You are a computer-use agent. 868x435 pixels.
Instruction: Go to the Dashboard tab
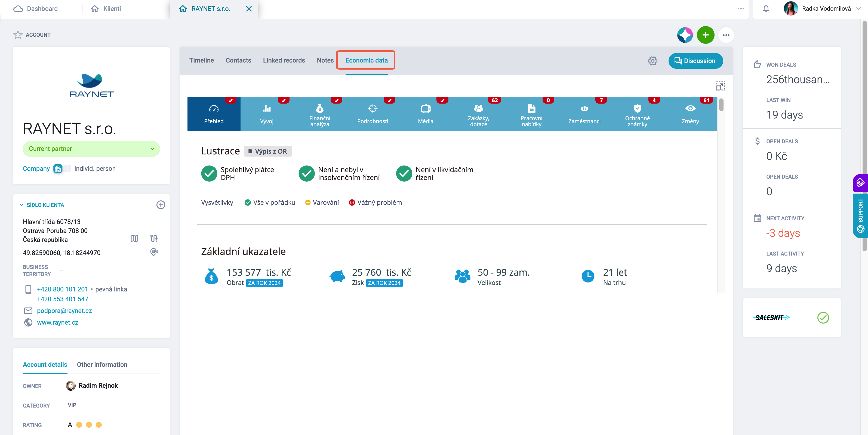point(36,9)
